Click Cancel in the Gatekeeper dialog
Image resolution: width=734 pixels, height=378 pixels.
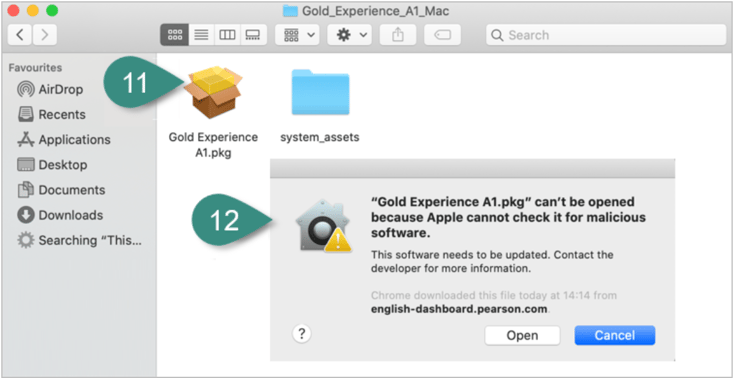(615, 335)
